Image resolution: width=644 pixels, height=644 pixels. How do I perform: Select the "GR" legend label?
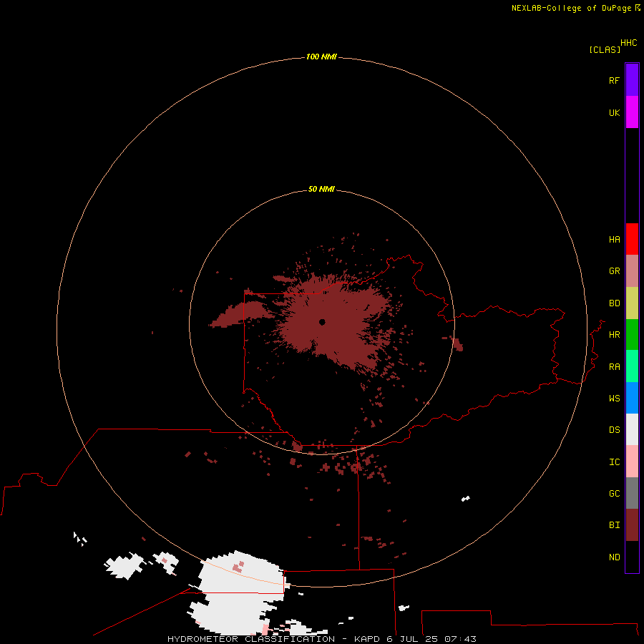[x=614, y=271]
